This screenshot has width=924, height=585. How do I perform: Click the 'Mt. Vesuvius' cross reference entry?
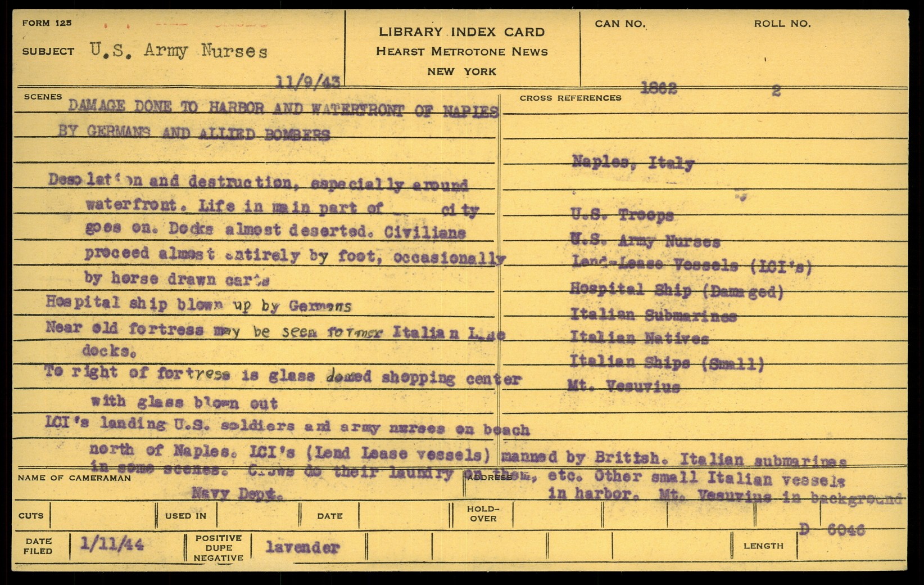point(623,386)
